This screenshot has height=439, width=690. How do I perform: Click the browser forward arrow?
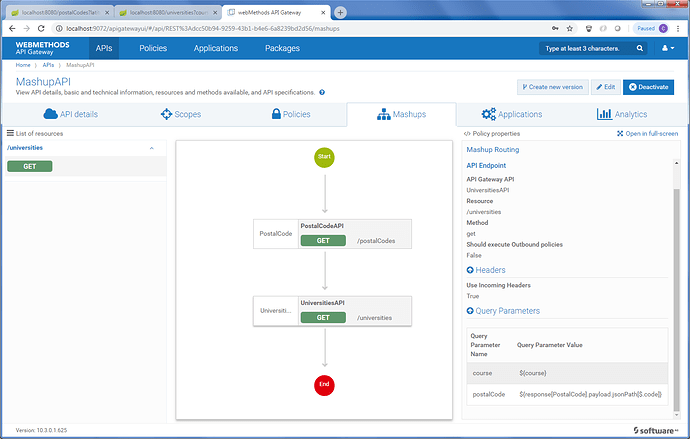26,29
